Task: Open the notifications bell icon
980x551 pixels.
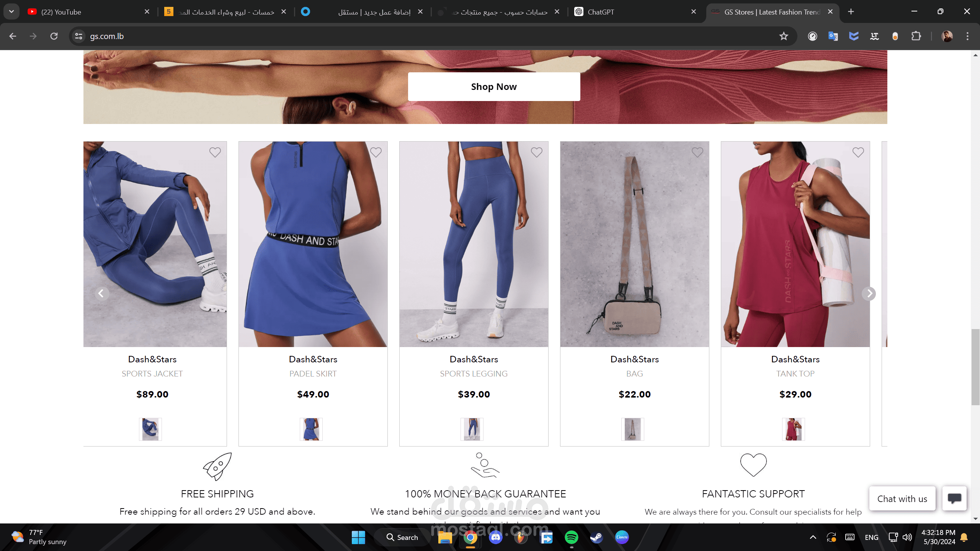Action: coord(964,538)
